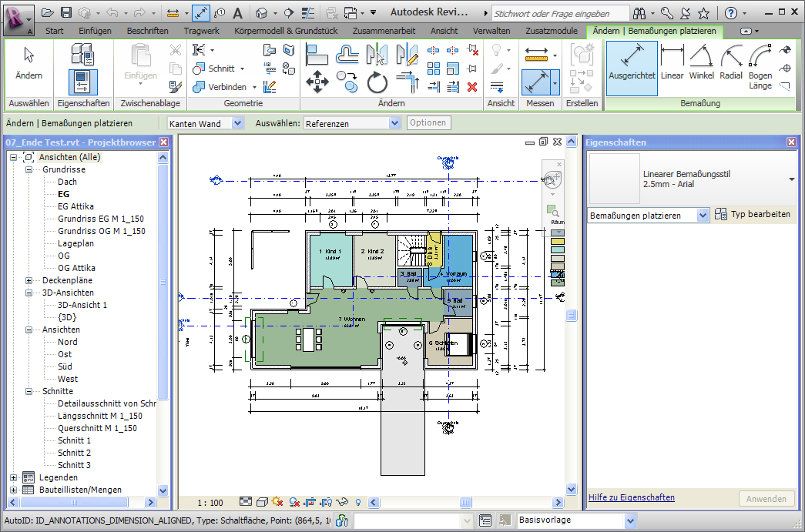The image size is (805, 532).
Task: Open the Zusammenarbeit ribbon tab
Action: 383,31
